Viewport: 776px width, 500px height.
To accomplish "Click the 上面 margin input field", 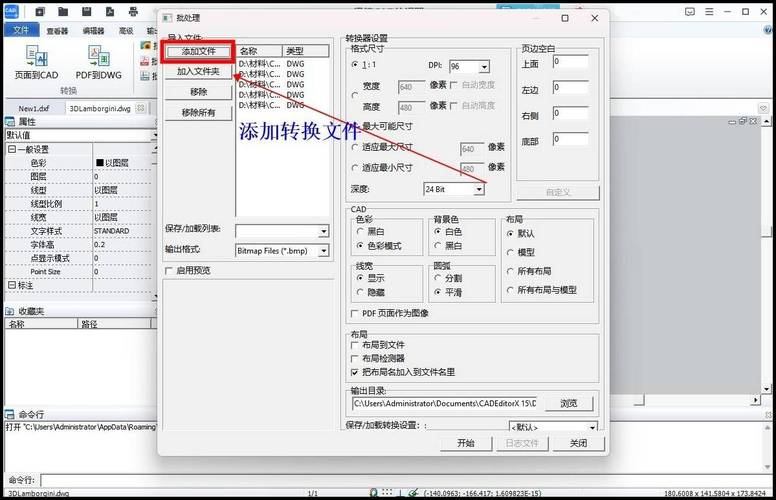I will (x=571, y=62).
